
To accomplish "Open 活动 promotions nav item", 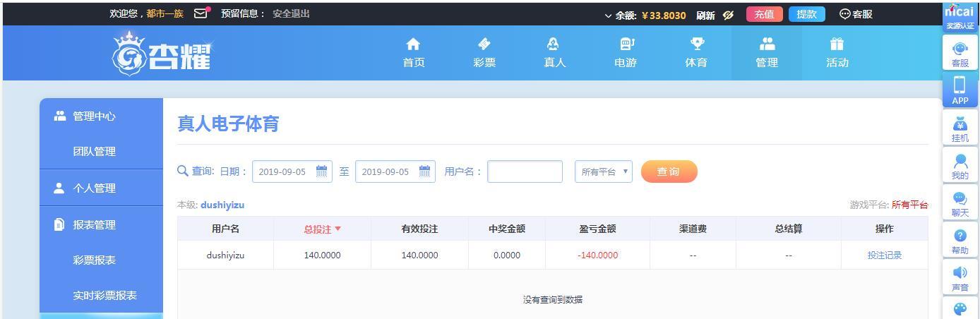I will pos(837,53).
